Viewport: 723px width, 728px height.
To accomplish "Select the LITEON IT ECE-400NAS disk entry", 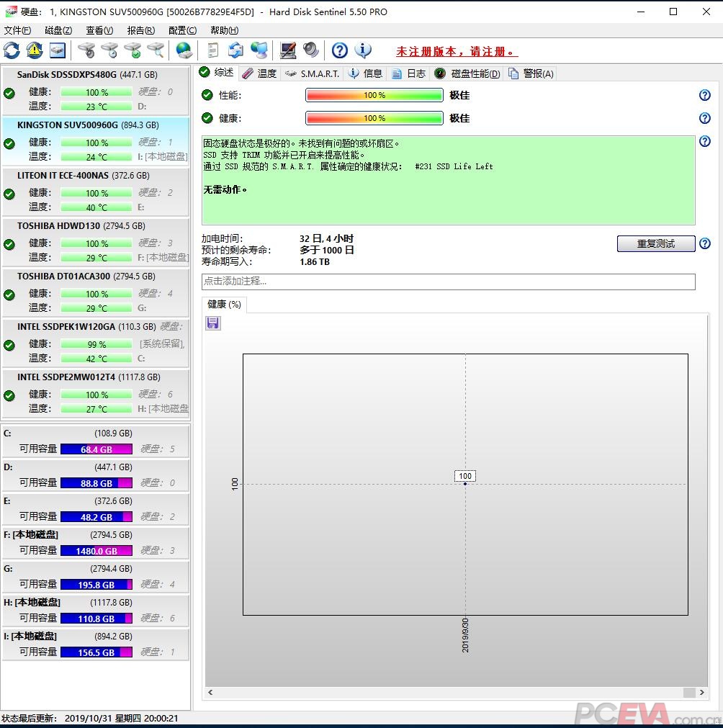I will click(96, 192).
